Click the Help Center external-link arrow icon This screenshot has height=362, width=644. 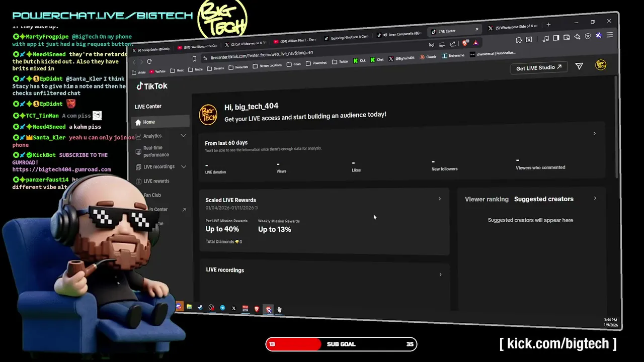(x=184, y=210)
